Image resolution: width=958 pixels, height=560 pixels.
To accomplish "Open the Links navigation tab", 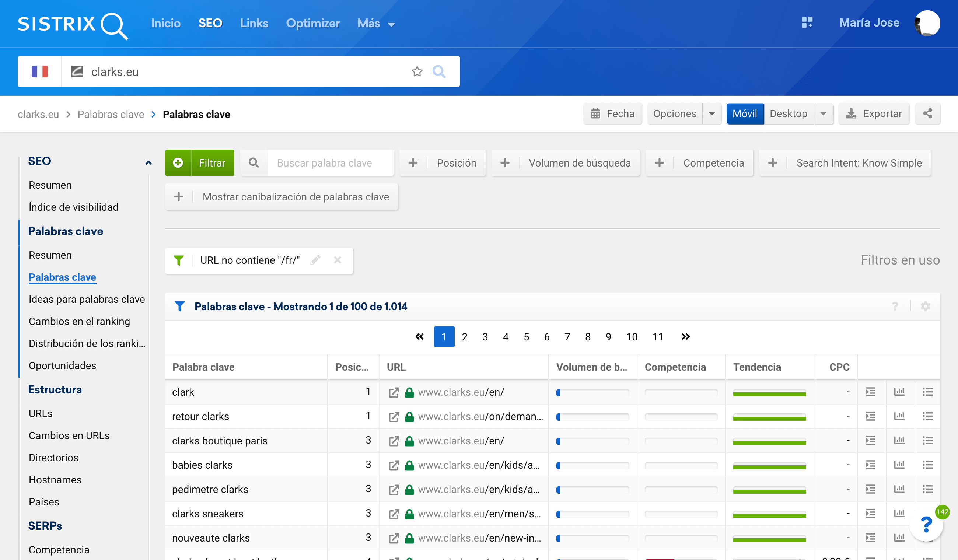I will click(x=254, y=24).
